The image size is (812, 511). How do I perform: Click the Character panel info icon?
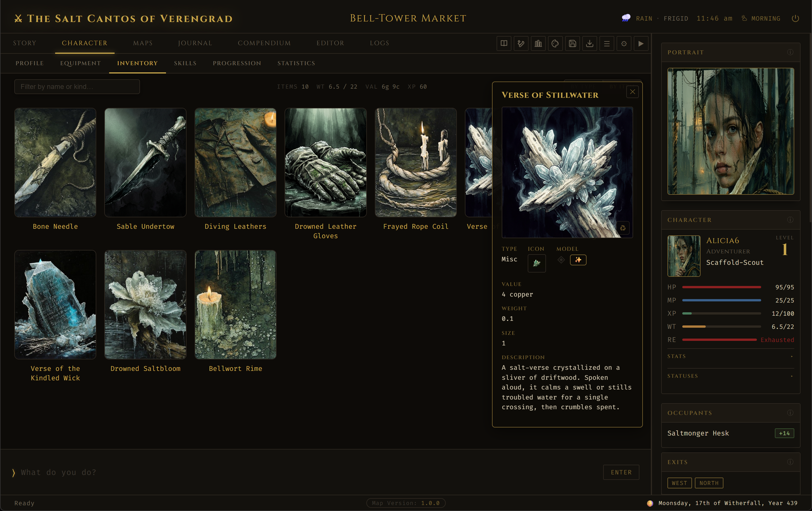point(790,220)
